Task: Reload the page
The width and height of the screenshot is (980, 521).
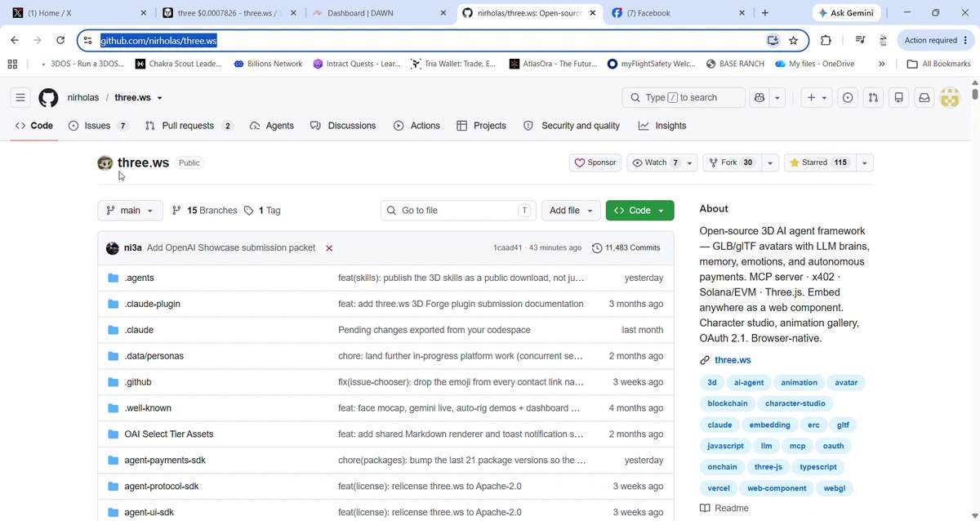Action: coord(60,40)
